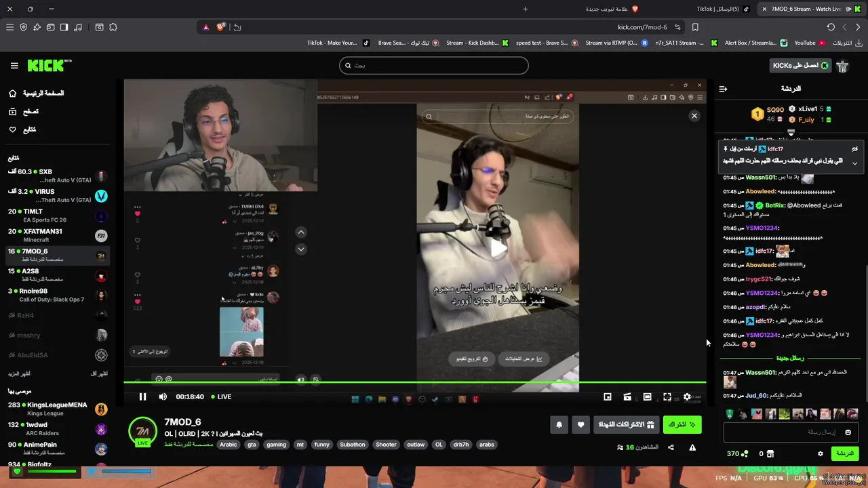
Task: Enable notifications with the bell button
Action: click(x=559, y=425)
